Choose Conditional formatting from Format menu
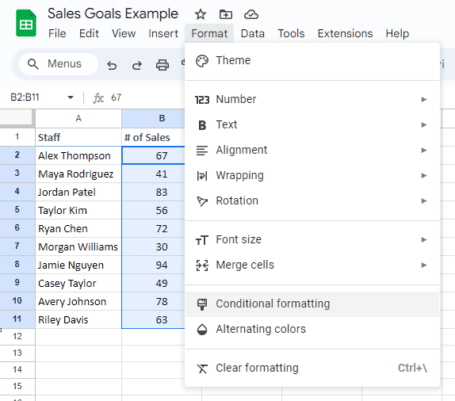 click(x=312, y=304)
